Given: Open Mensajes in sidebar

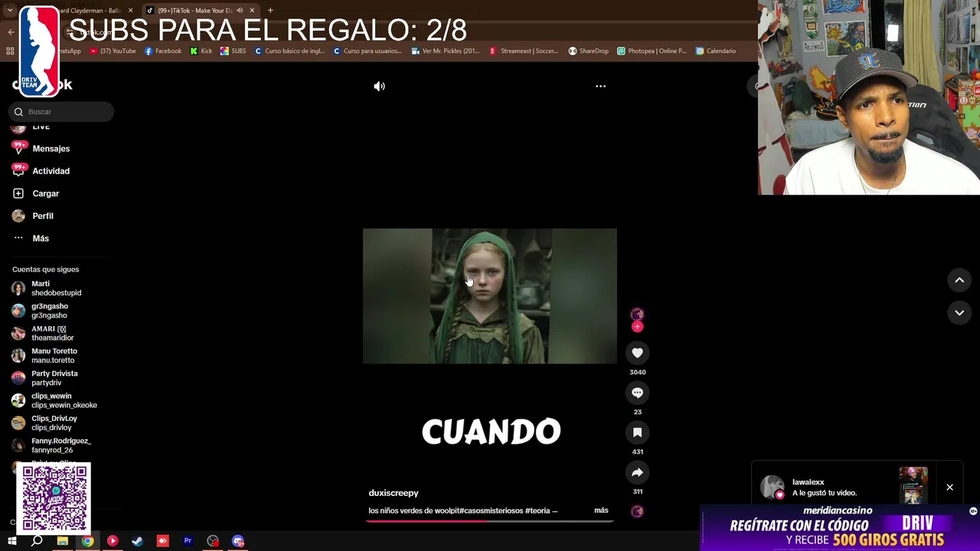Looking at the screenshot, I should click(x=41, y=148).
